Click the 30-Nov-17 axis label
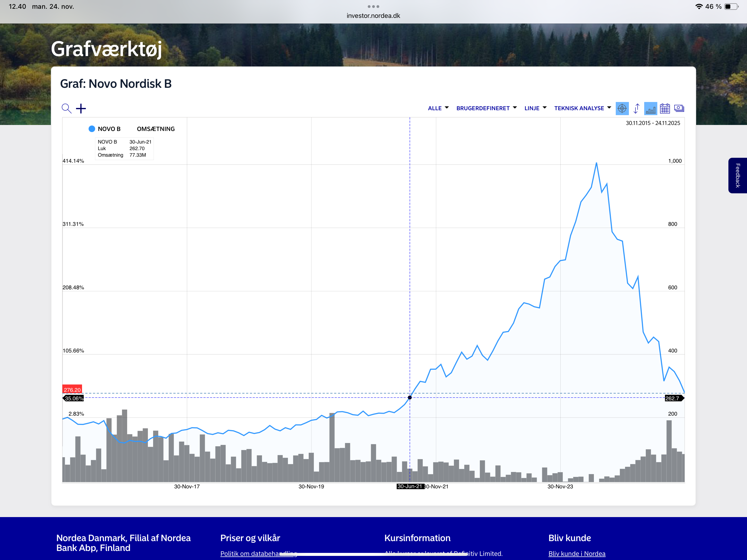 tap(187, 486)
